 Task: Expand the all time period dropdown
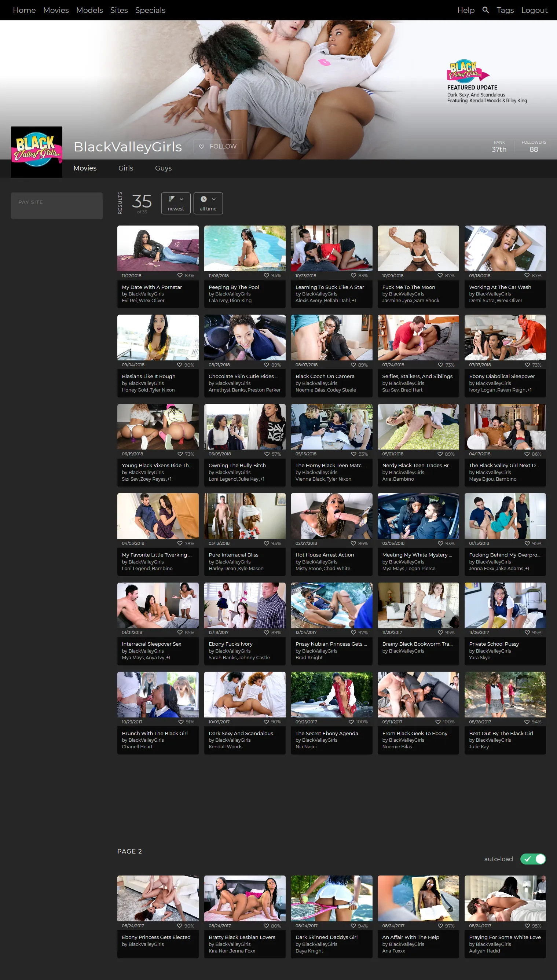208,203
